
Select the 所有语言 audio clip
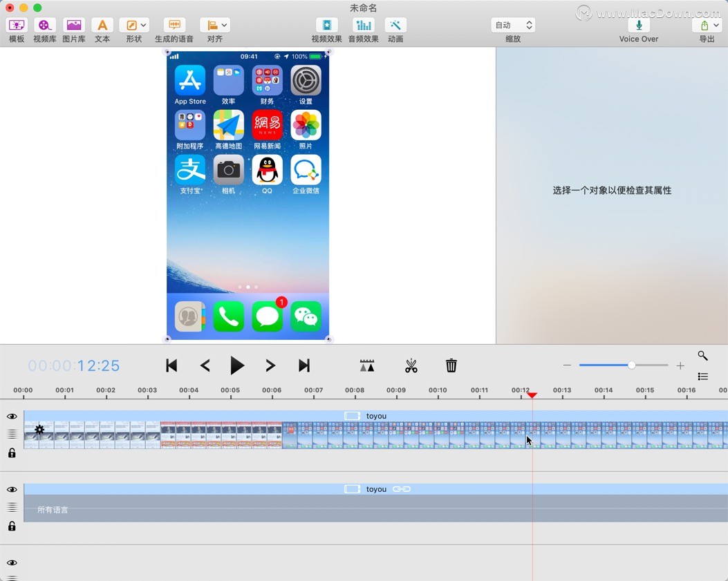[x=375, y=508]
